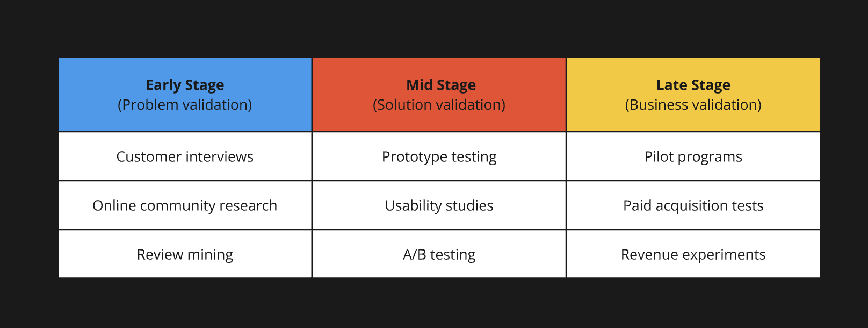Image resolution: width=868 pixels, height=328 pixels.
Task: Click the bold Early Stage title
Action: pyautogui.click(x=185, y=85)
